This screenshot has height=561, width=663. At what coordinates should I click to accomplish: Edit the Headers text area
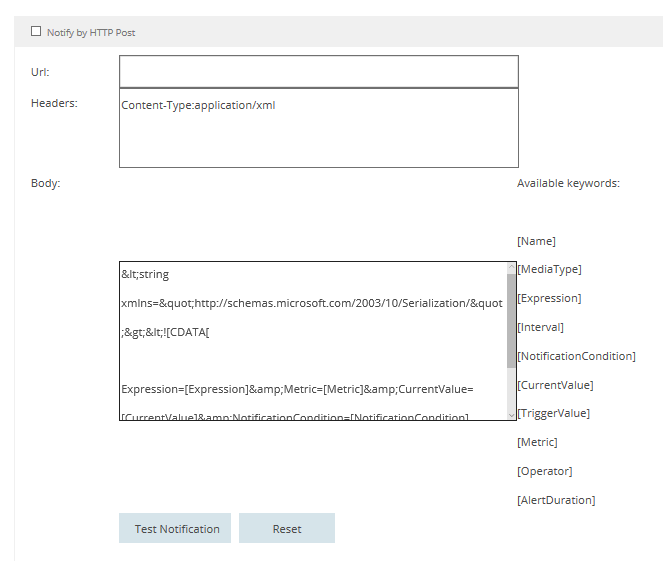(319, 128)
